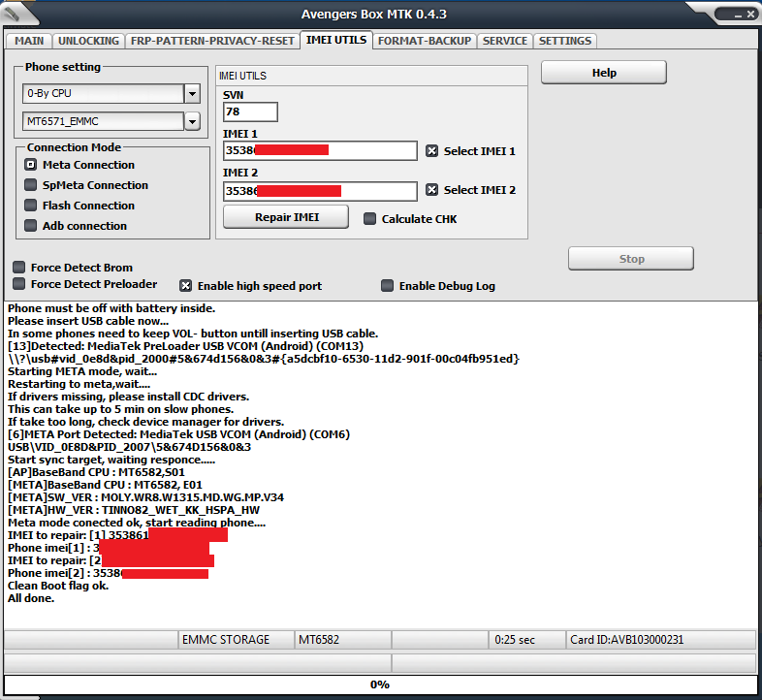Click the USB\VID_0E8D&PID_2007 log line
The width and height of the screenshot is (762, 700).
point(130,447)
